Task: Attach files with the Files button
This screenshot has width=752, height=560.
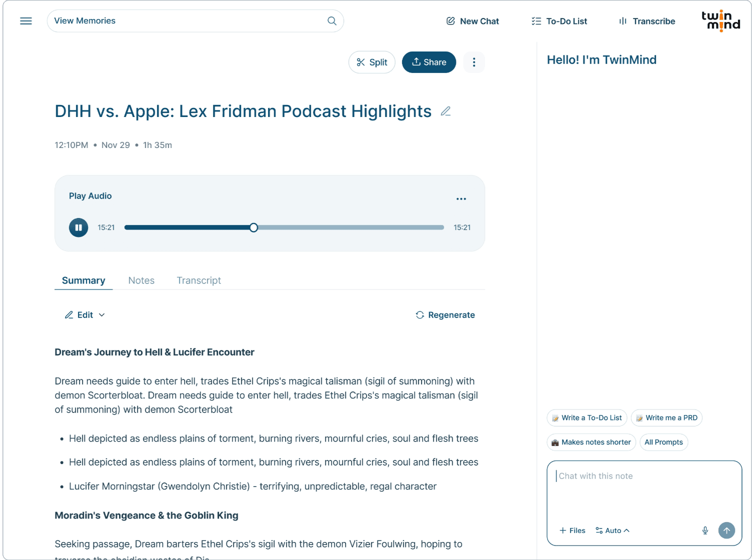Action: pos(572,530)
